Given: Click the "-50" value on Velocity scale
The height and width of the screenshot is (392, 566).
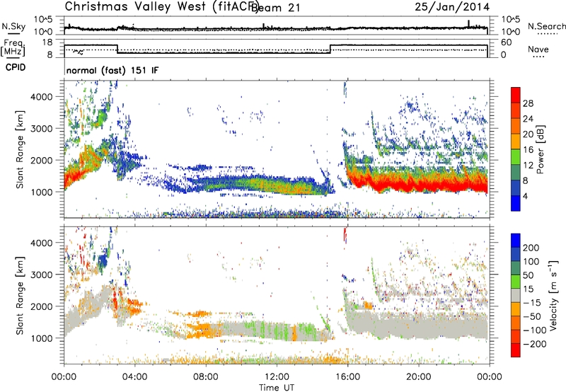Looking at the screenshot, I should (532, 316).
